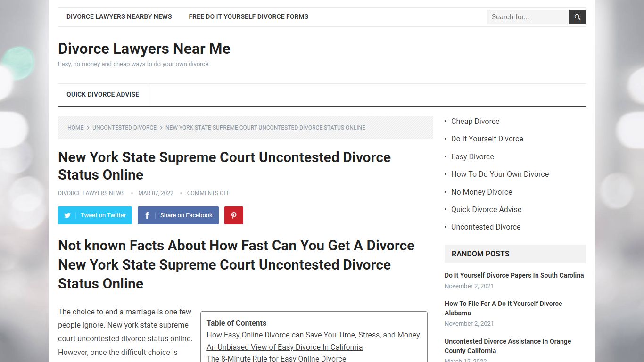Image resolution: width=644 pixels, height=362 pixels.
Task: Open Divorce Lawyers News category link
Action: [x=91, y=193]
